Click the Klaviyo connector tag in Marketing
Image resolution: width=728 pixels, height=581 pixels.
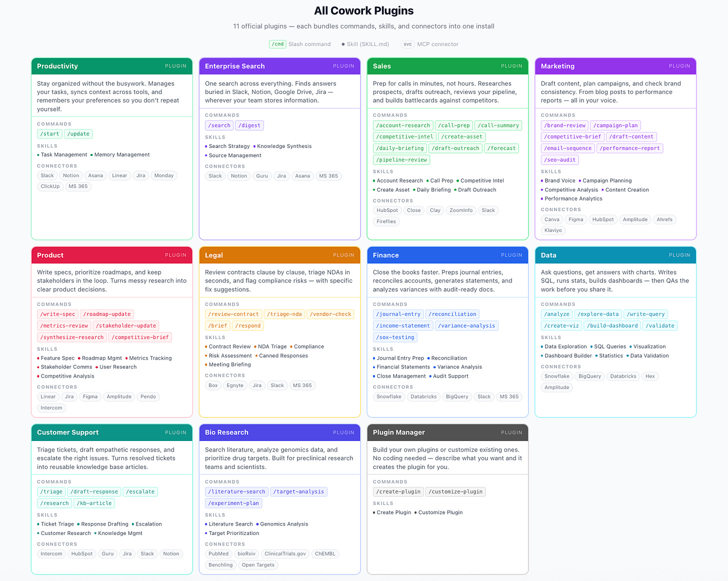[553, 230]
